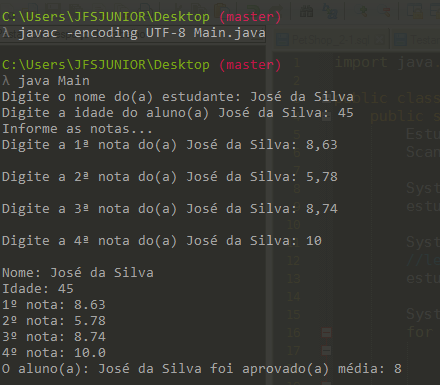Click the green Undo arrow icon
Image resolution: width=440 pixels, height=385 pixels.
coord(254,11)
